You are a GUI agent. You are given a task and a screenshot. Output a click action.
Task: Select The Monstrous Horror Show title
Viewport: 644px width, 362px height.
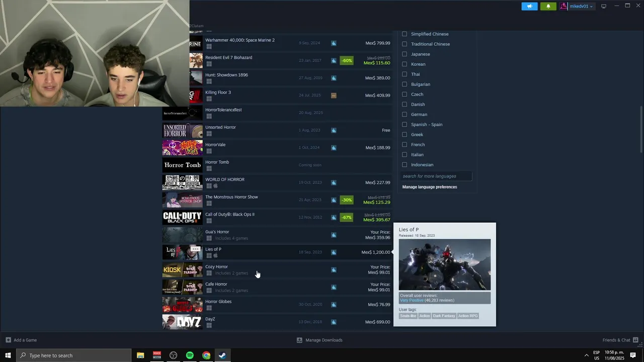point(231,197)
